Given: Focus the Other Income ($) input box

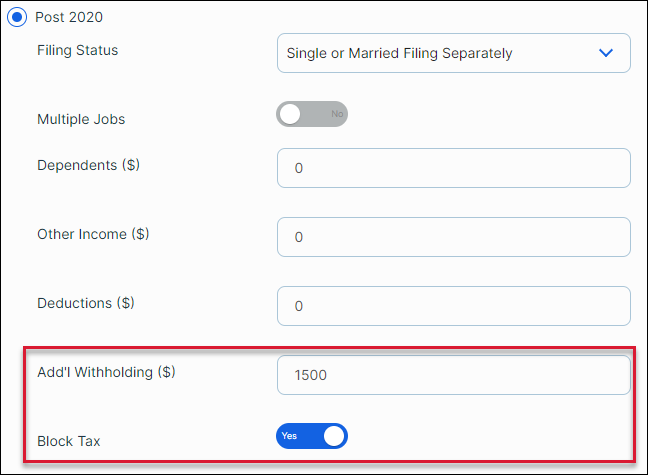Looking at the screenshot, I should [x=453, y=237].
